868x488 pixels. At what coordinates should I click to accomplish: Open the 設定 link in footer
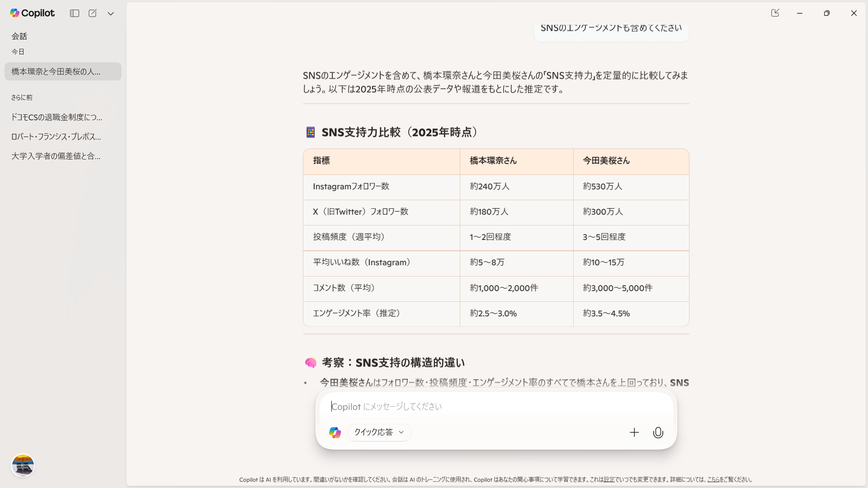tap(609, 480)
